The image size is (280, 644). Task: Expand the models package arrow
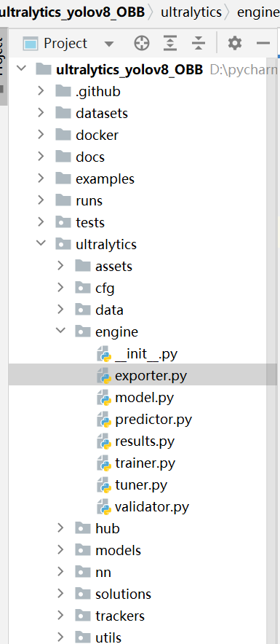point(60,550)
